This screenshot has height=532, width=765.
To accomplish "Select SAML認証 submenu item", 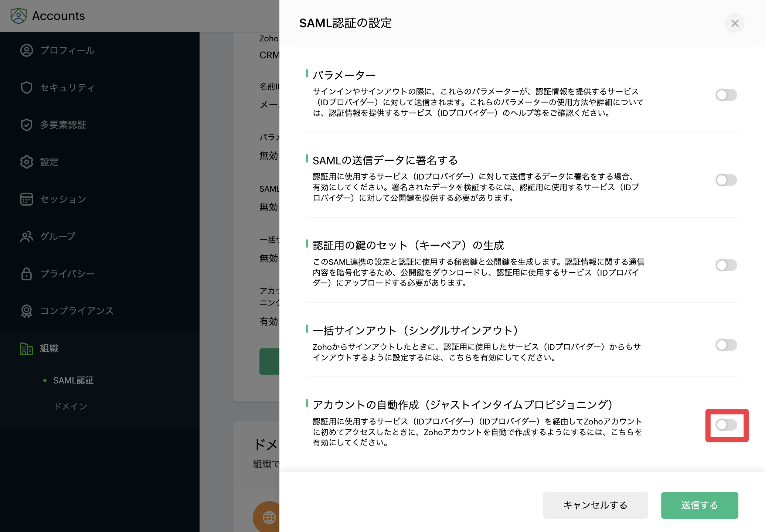I will click(73, 380).
